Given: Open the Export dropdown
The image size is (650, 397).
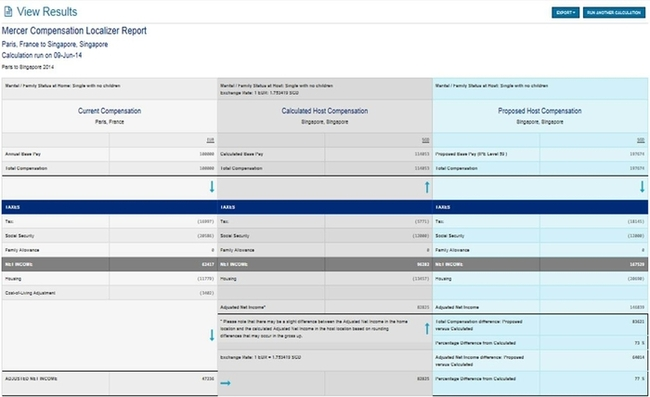Looking at the screenshot, I should click(565, 12).
